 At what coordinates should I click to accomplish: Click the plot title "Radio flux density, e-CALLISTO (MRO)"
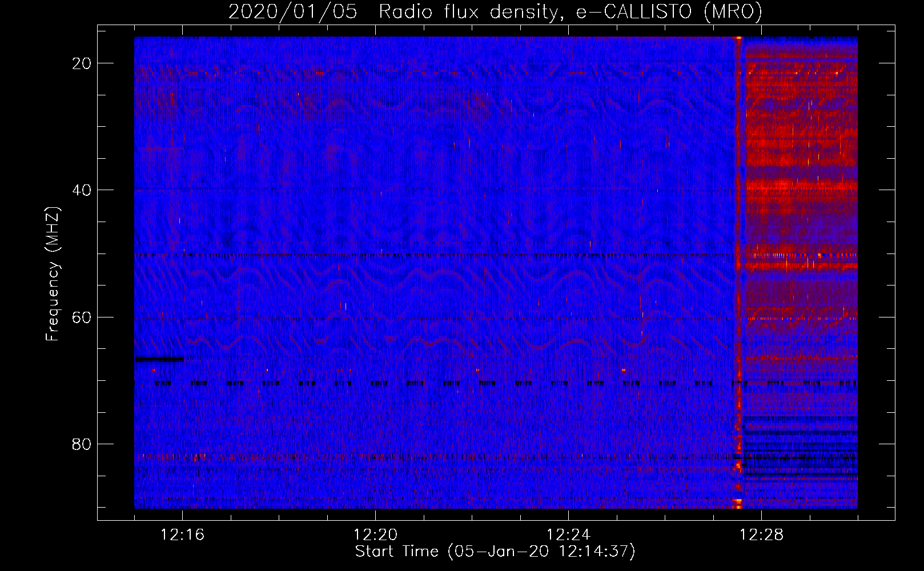(x=570, y=12)
